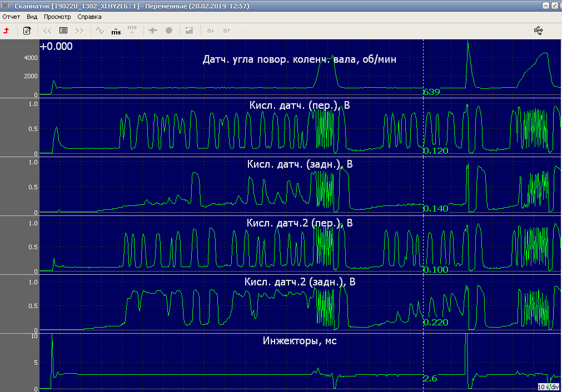
Task: Click the list view icon in toolbar
Action: click(x=63, y=31)
